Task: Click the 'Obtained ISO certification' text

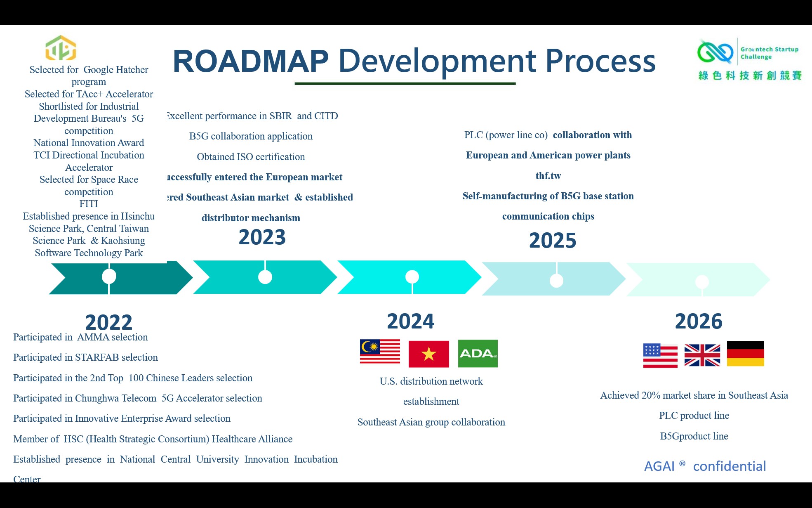Action: pyautogui.click(x=251, y=157)
